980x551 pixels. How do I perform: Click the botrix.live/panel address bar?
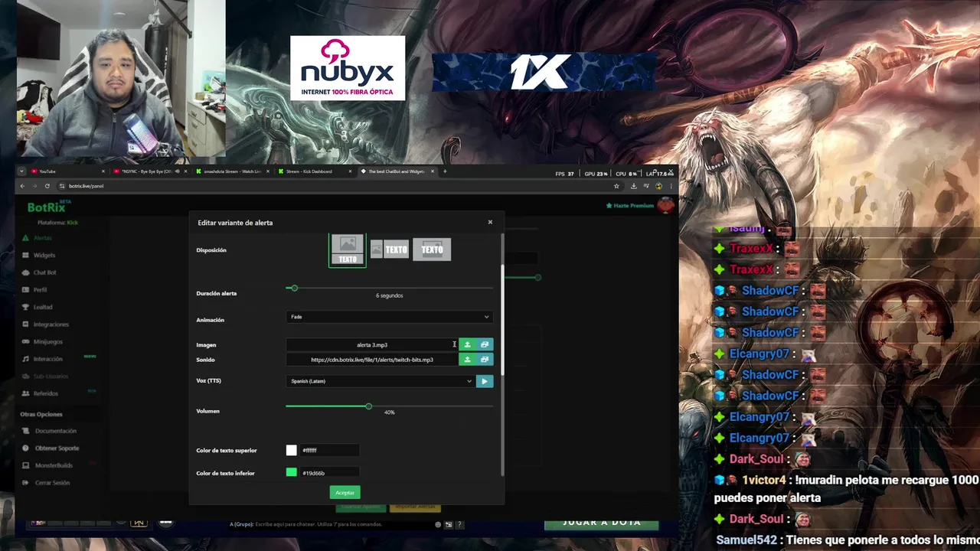(337, 186)
